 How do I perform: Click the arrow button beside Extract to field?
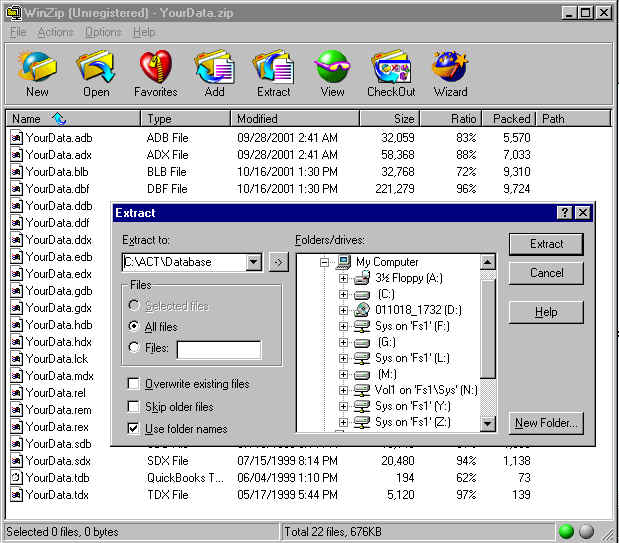tap(279, 262)
